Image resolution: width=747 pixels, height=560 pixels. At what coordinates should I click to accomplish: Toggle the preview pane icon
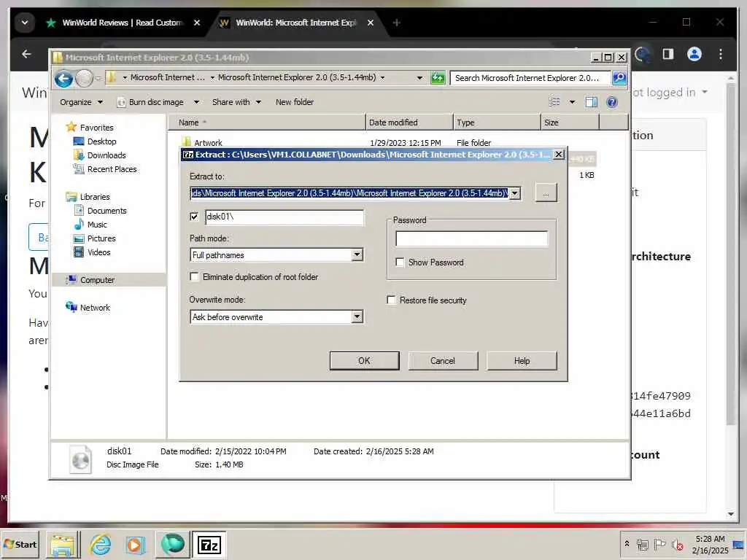pyautogui.click(x=591, y=102)
